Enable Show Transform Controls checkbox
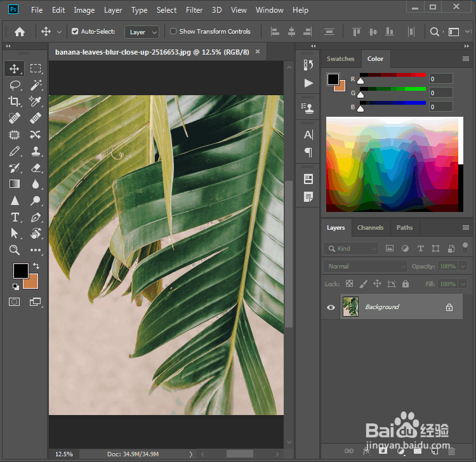Viewport: 476px width, 462px height. click(173, 31)
